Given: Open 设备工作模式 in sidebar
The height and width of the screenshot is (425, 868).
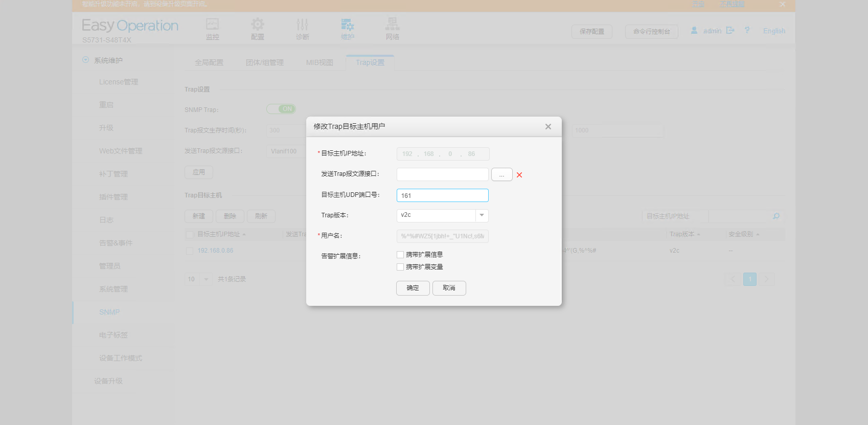Looking at the screenshot, I should tap(121, 358).
